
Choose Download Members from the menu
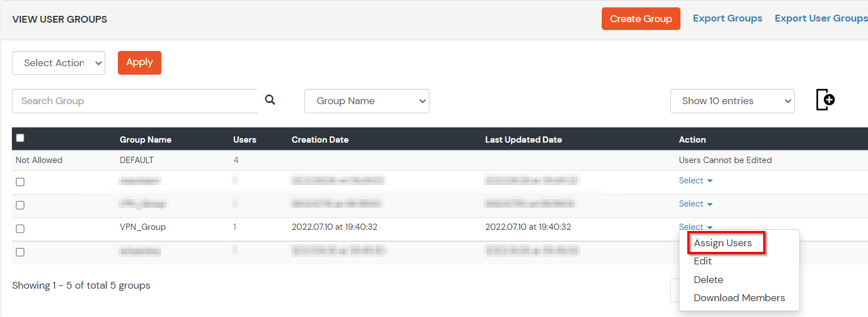(739, 298)
